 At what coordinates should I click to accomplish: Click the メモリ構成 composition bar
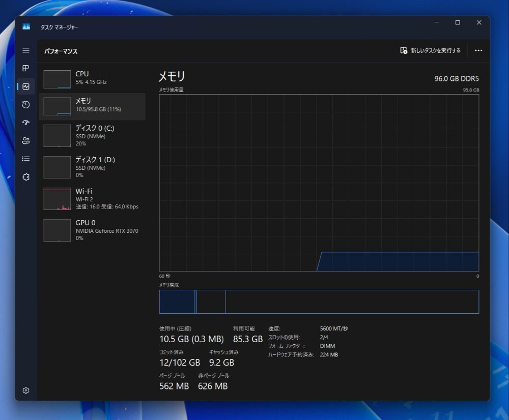[319, 302]
